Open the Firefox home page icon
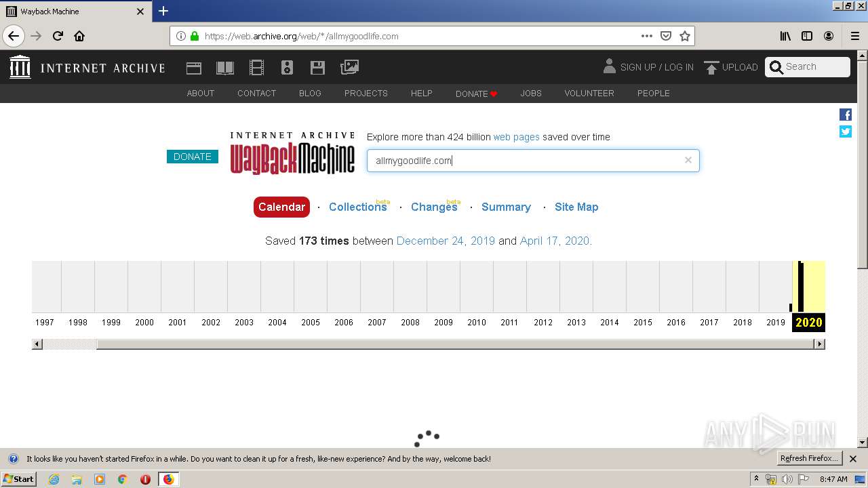Screen dimensions: 868x488 coord(79,36)
